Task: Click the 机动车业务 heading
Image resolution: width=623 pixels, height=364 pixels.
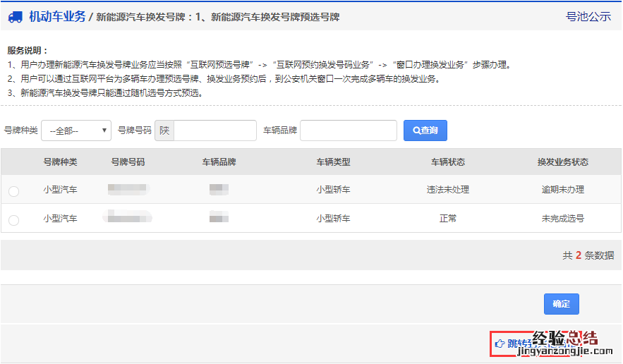Action: pyautogui.click(x=57, y=17)
